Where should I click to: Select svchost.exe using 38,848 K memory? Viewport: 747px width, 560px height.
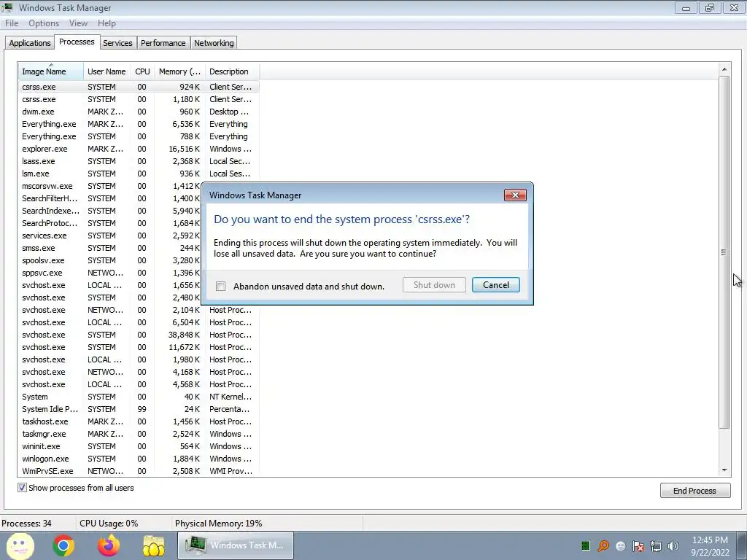(x=139, y=335)
